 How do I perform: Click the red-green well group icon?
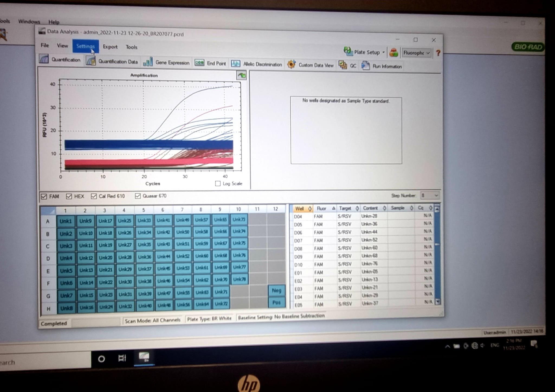pyautogui.click(x=393, y=52)
